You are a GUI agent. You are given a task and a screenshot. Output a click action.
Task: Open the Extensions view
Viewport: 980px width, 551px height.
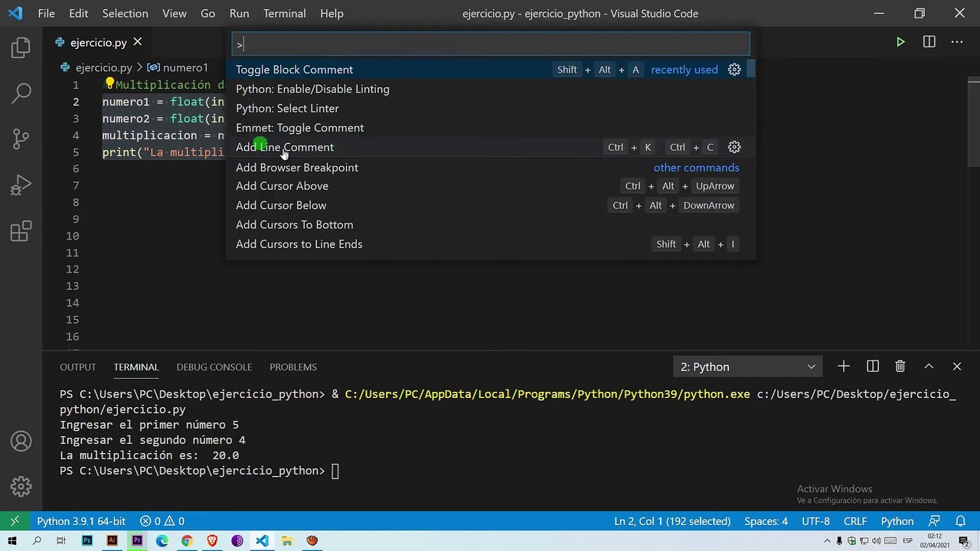(x=21, y=230)
